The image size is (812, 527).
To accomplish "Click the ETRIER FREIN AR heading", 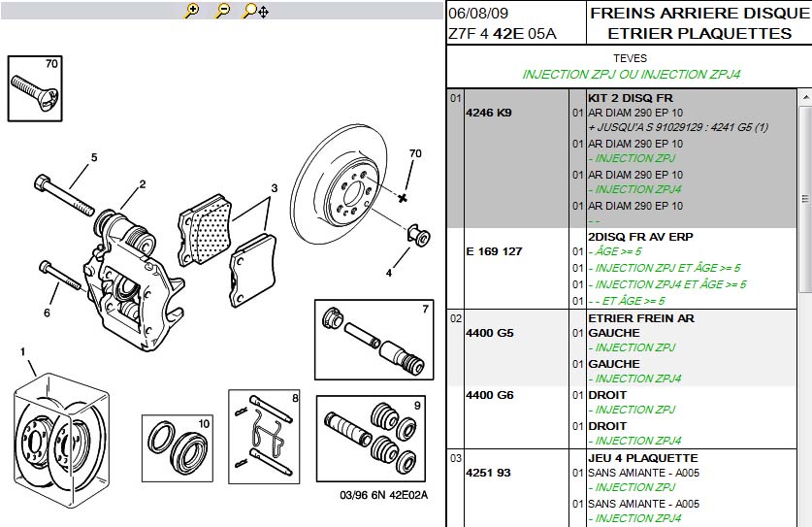I will click(x=641, y=318).
